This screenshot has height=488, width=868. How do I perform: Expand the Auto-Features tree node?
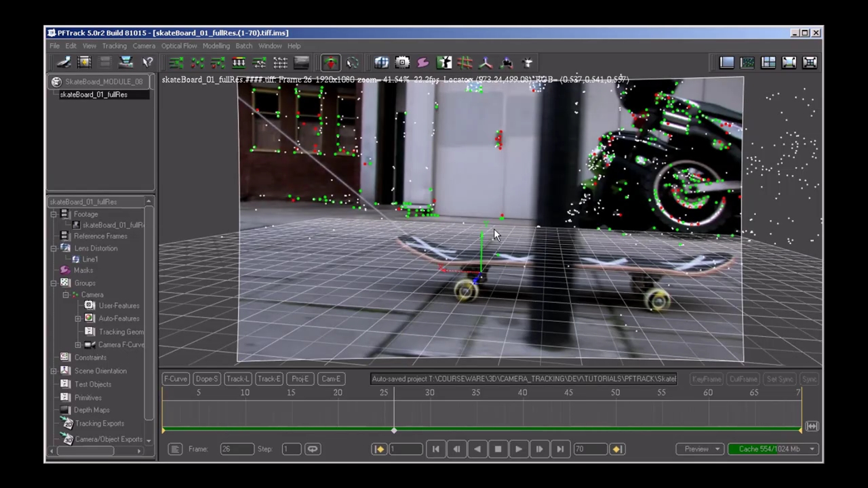click(78, 319)
